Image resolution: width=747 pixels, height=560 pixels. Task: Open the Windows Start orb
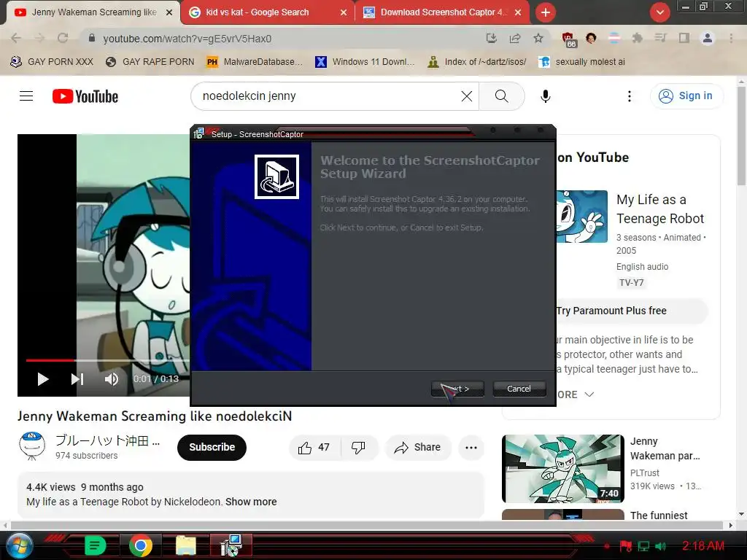coord(20,545)
